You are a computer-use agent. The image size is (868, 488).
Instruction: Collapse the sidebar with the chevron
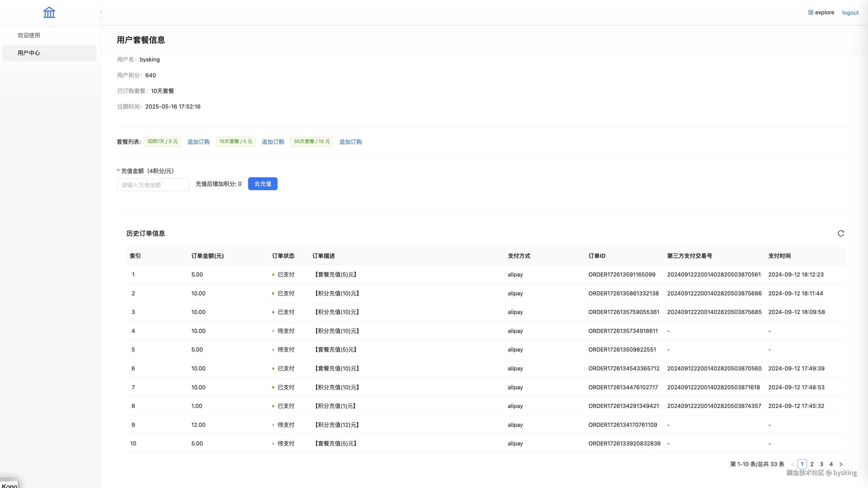coord(101,11)
